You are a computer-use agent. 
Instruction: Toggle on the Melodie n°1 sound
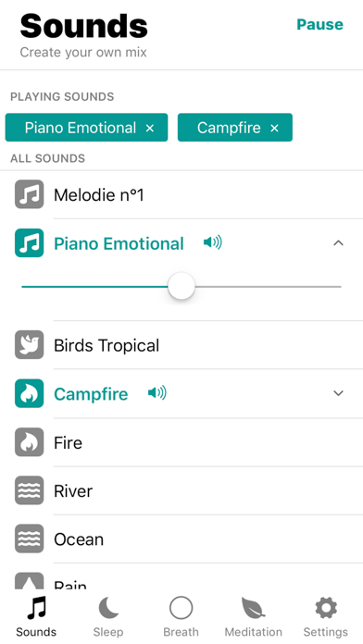(181, 194)
